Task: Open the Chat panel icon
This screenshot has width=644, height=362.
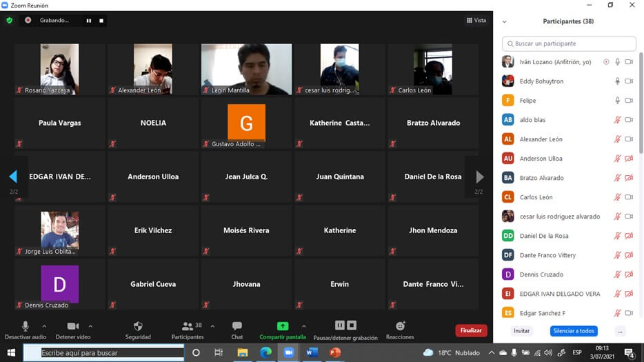Action: [237, 326]
